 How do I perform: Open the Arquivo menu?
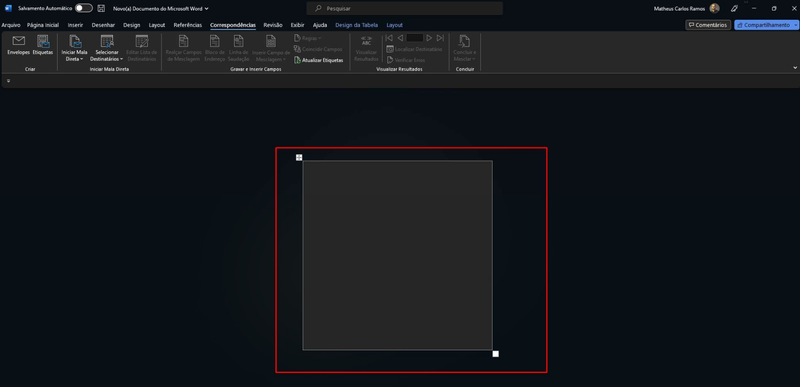tap(11, 25)
